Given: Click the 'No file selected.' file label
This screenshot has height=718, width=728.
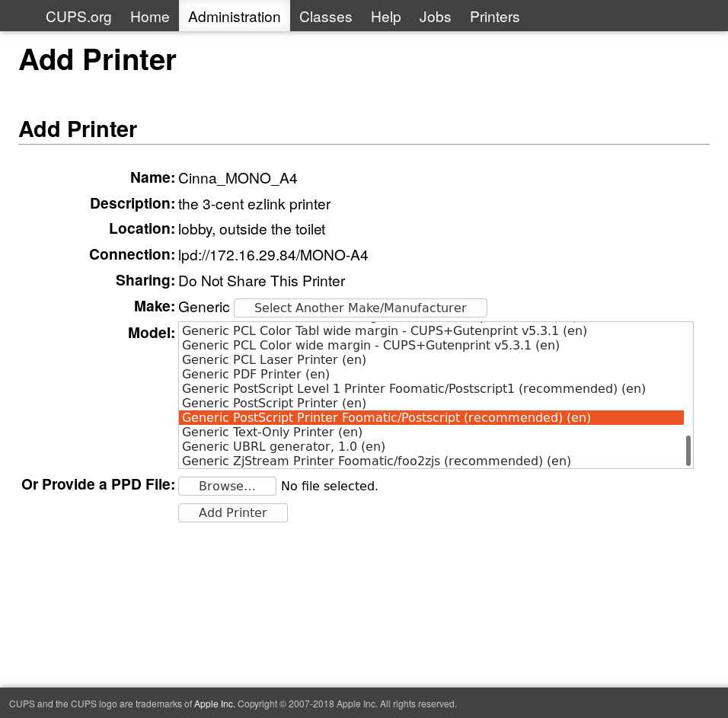Looking at the screenshot, I should pos(330,486).
